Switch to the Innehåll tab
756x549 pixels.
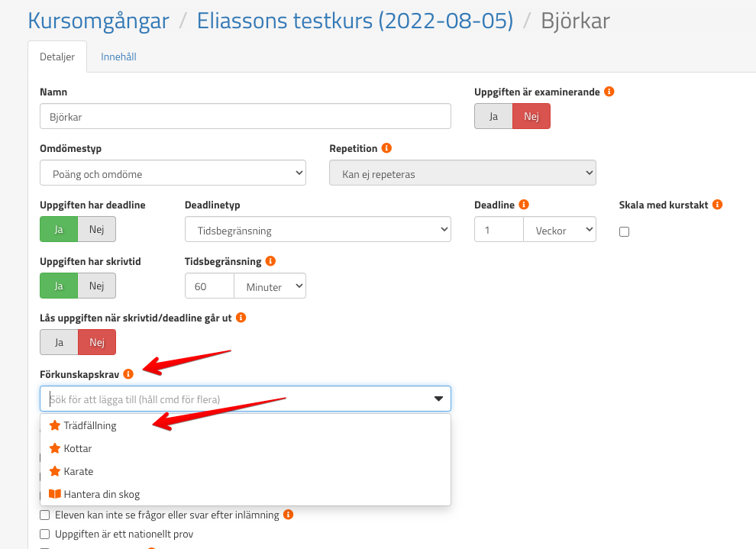click(118, 57)
